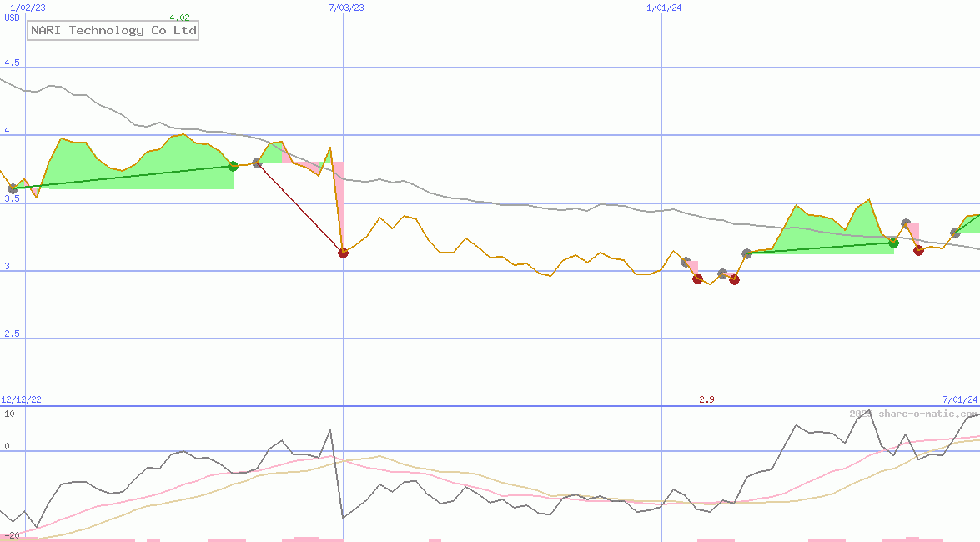This screenshot has width=980, height=542.
Task: Click the 2.9 value label above the lower panel
Action: [x=706, y=399]
